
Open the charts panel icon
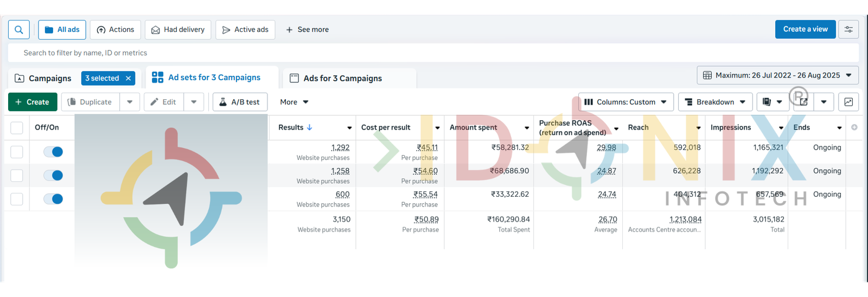848,102
